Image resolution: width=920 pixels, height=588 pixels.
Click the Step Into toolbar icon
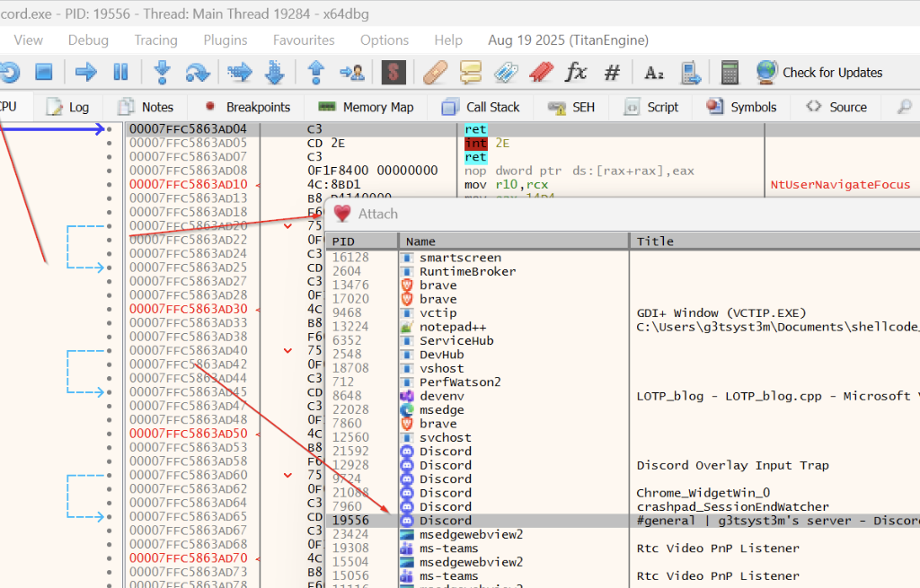(162, 73)
